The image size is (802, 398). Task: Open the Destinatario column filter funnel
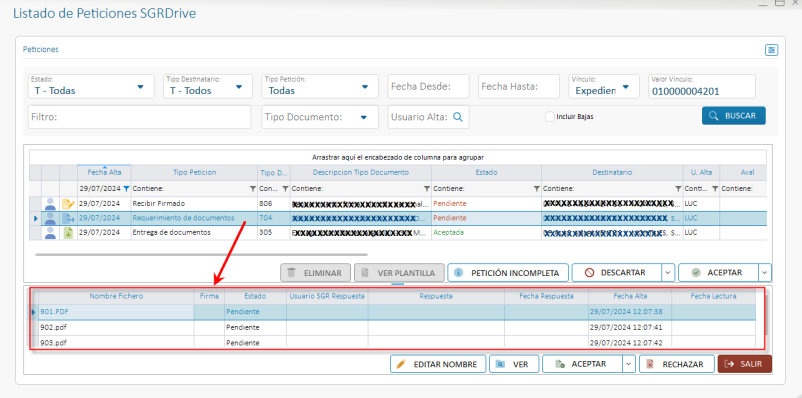678,189
